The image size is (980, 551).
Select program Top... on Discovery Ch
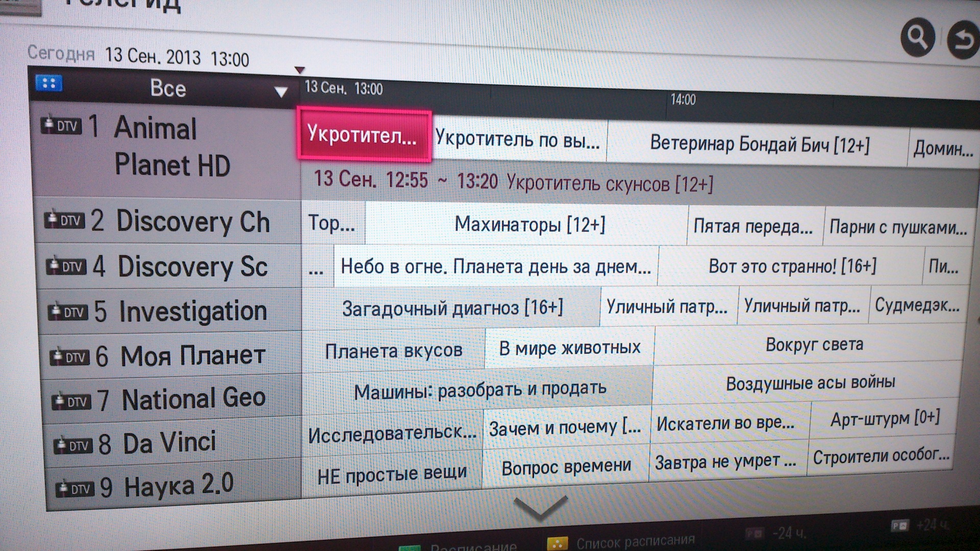click(332, 223)
